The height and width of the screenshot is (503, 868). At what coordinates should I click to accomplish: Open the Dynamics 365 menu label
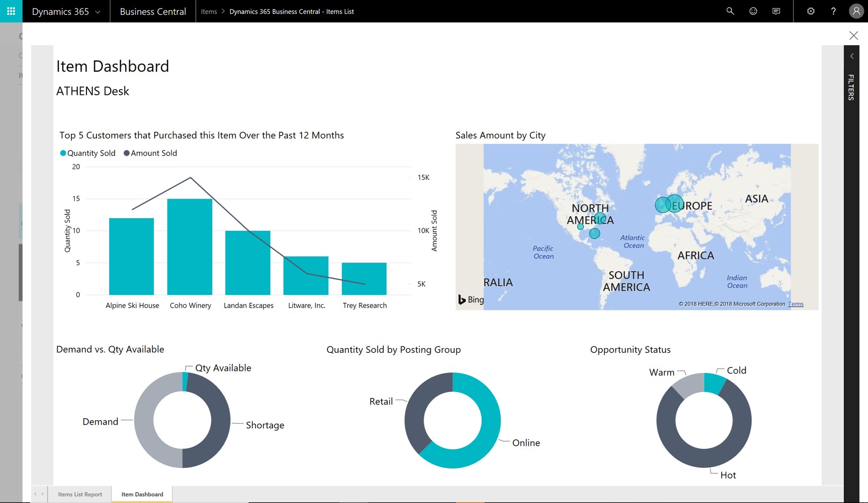[60, 11]
